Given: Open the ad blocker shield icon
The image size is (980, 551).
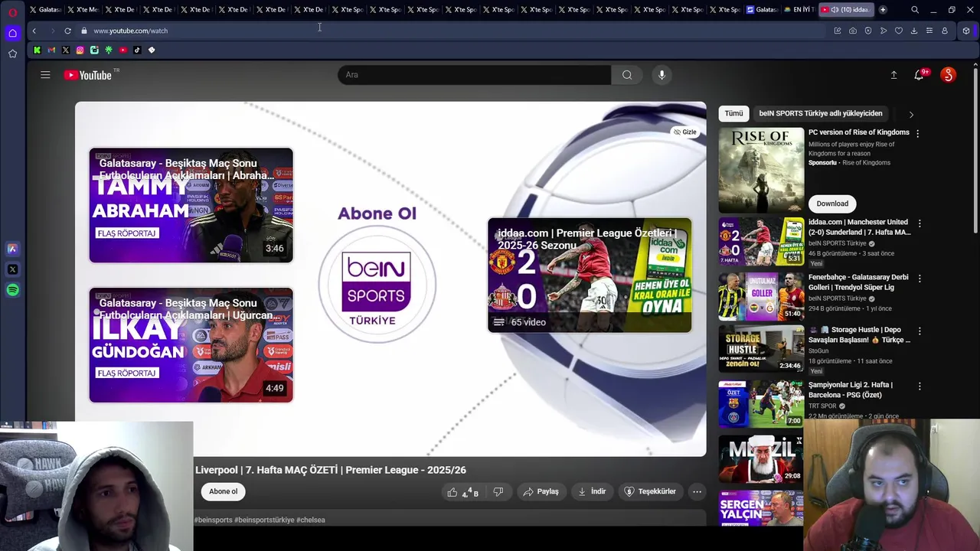Looking at the screenshot, I should (868, 31).
